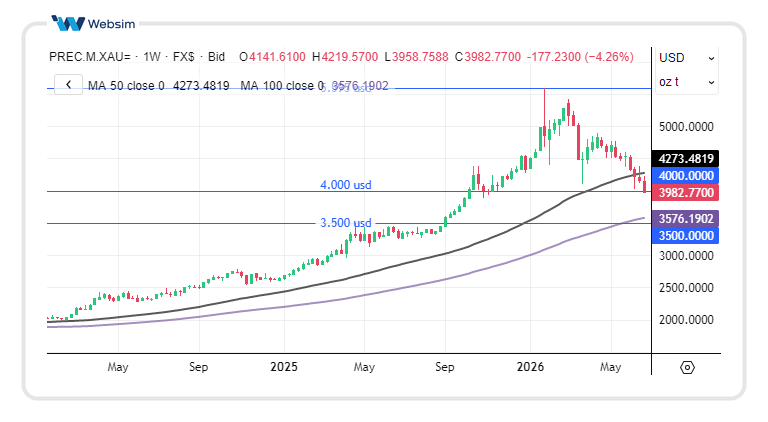Screen dimensions: 768x422
Task: Click the PREC.M.XAU= symbol name
Action: (90, 57)
